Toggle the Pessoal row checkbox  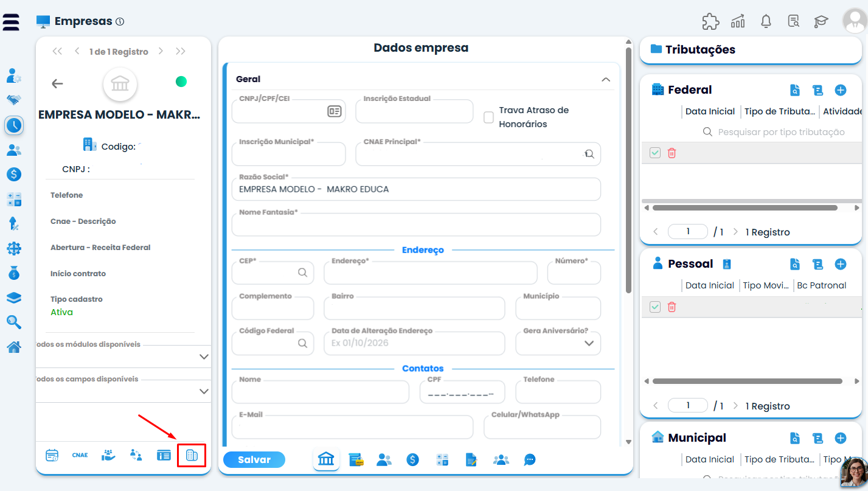(x=655, y=307)
